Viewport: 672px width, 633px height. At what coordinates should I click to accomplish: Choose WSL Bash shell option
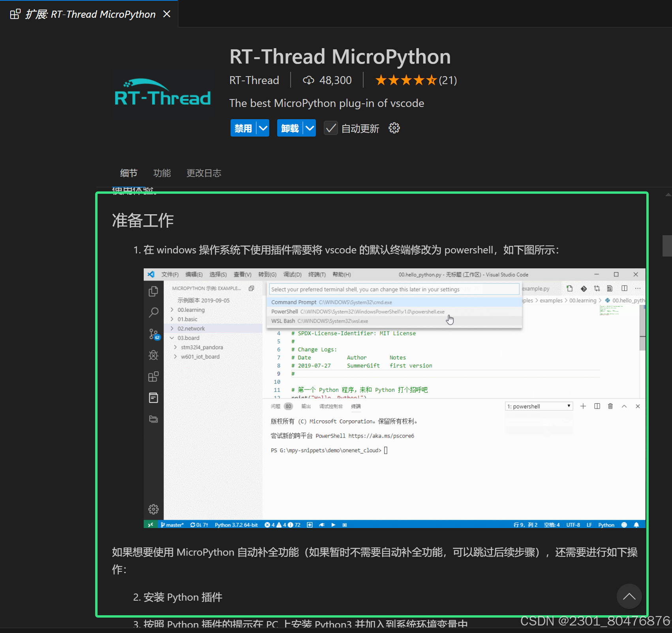[394, 321]
